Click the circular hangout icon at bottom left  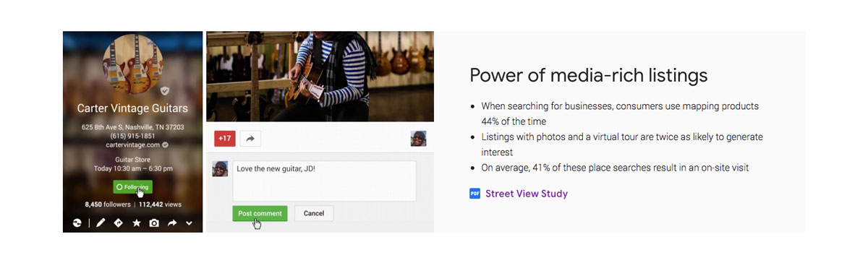(77, 223)
